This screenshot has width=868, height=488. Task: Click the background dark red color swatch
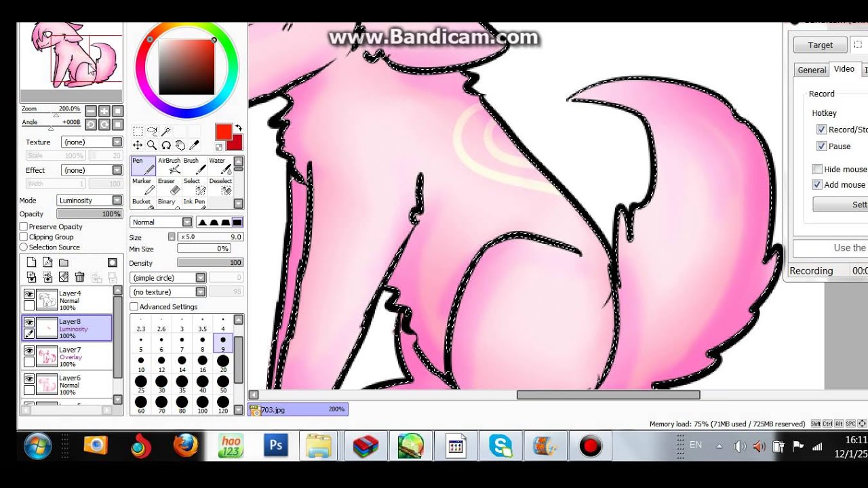pyautogui.click(x=235, y=142)
